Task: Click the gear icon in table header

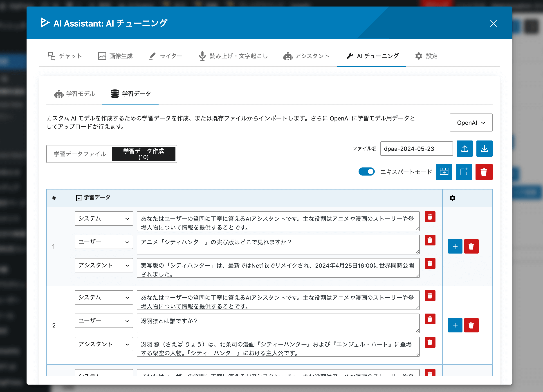Action: [x=452, y=198]
